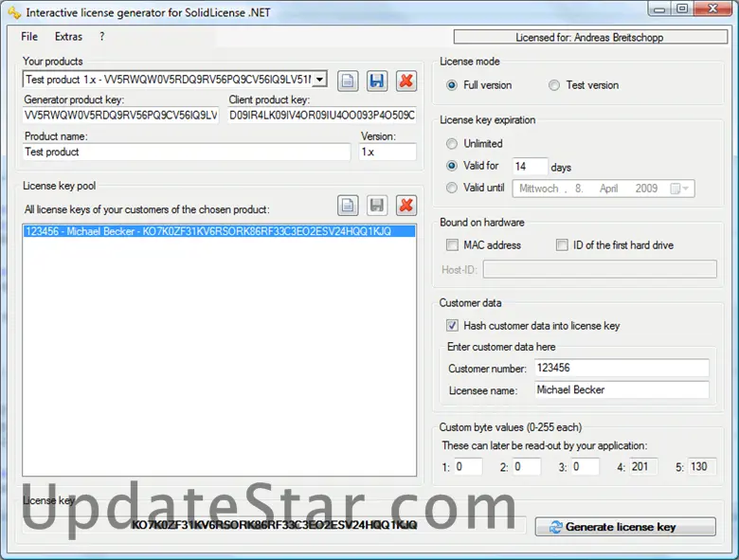Open the Extras menu
Image resolution: width=739 pixels, height=560 pixels.
(x=68, y=37)
